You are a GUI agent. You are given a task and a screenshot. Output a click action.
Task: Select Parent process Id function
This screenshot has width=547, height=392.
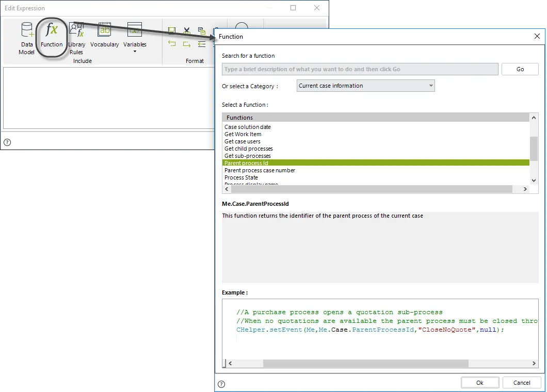(x=376, y=163)
